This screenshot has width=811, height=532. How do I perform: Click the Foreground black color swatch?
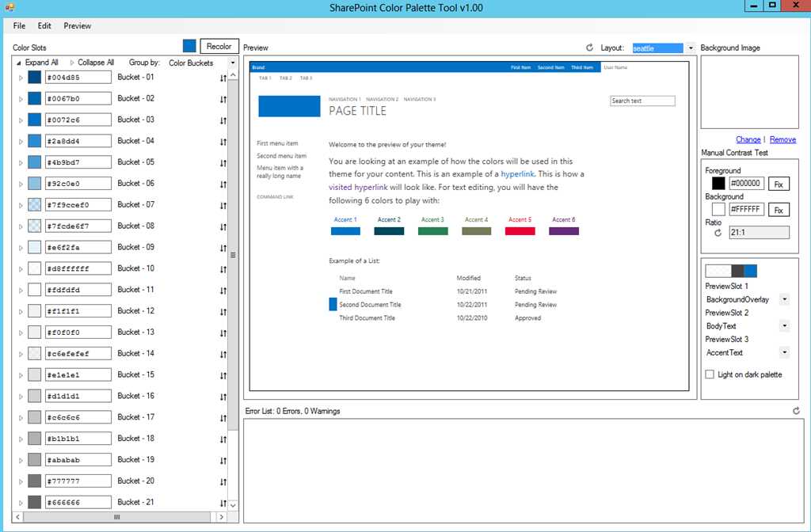click(718, 183)
